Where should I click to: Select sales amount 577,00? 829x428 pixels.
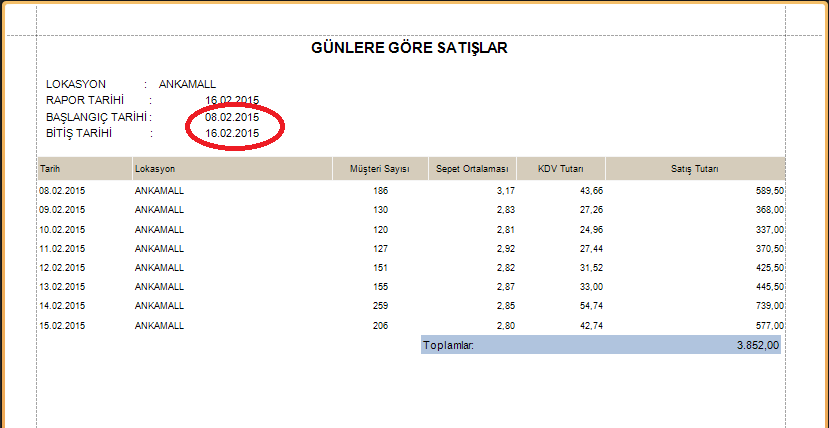click(x=770, y=325)
